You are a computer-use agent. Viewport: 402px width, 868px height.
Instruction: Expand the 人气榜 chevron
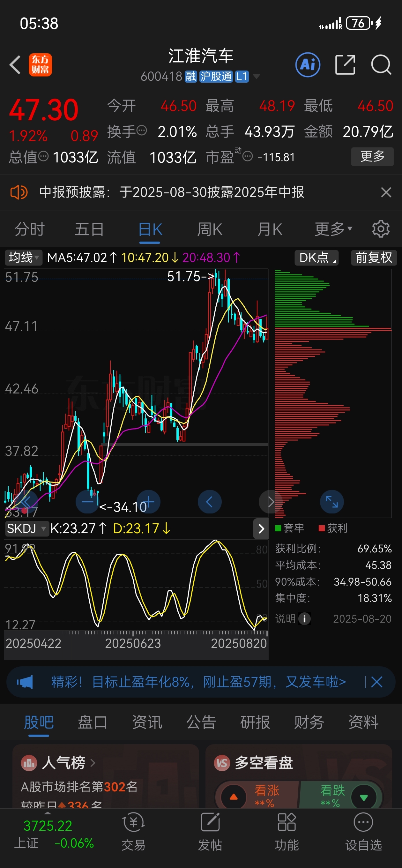tap(93, 763)
